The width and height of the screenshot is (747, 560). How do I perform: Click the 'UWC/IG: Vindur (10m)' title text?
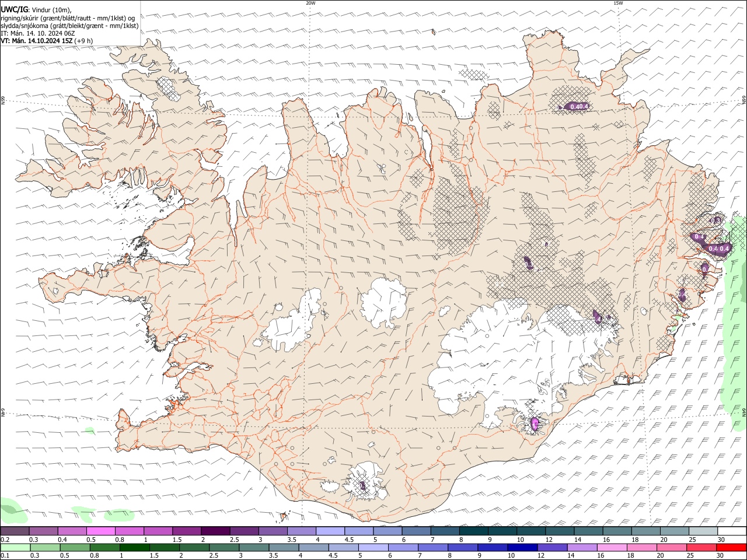(36, 9)
